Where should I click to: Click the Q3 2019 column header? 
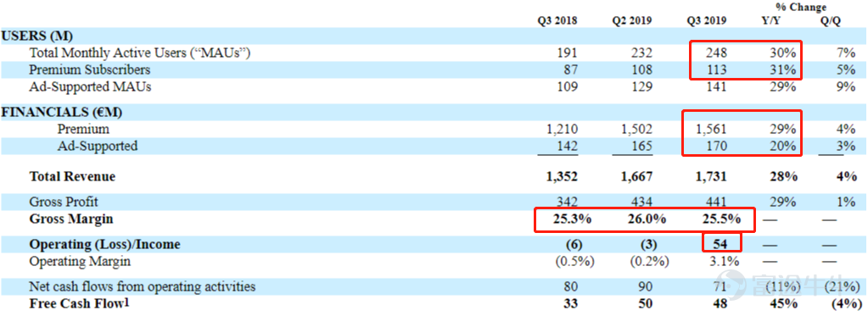coord(706,21)
